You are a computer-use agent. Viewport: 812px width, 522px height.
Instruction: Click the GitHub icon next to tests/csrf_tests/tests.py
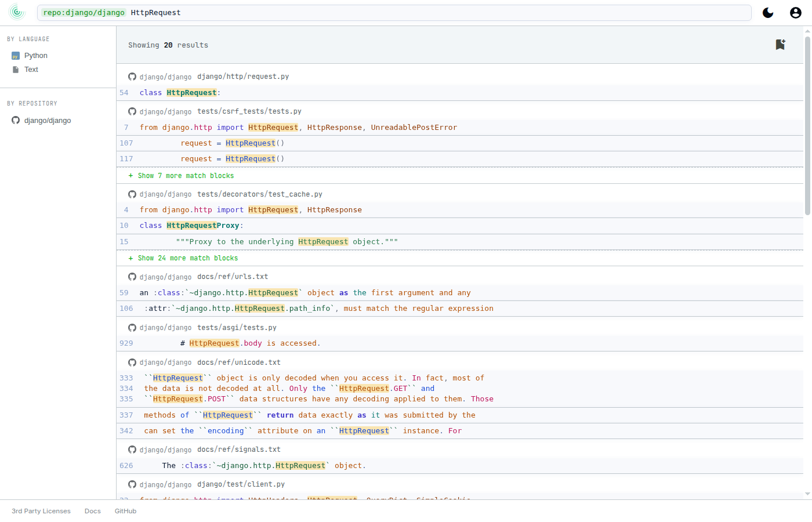coord(132,111)
